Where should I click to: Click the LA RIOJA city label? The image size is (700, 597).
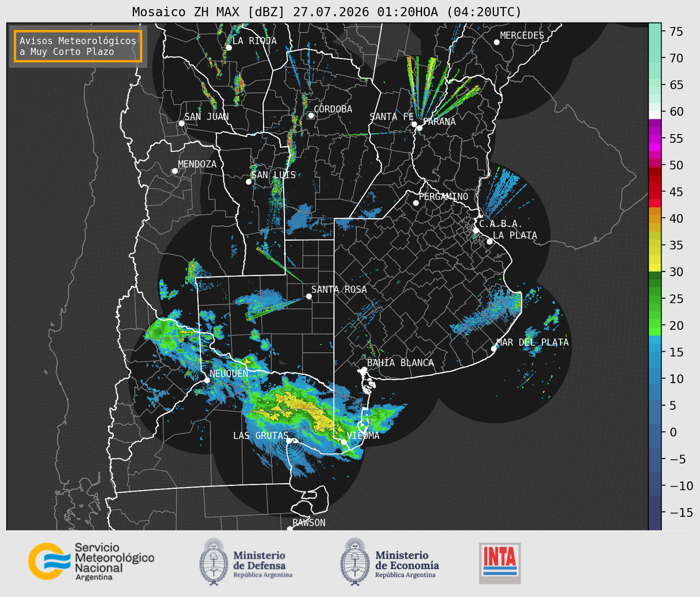click(x=254, y=41)
